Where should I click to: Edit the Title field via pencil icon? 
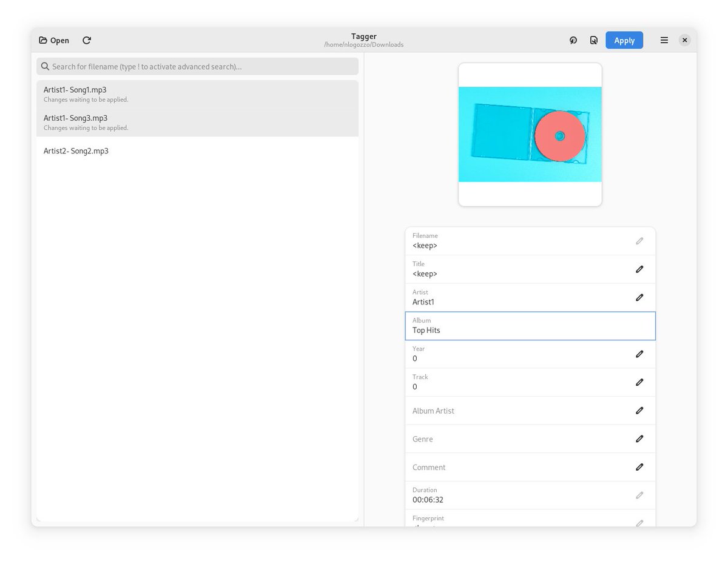(639, 269)
